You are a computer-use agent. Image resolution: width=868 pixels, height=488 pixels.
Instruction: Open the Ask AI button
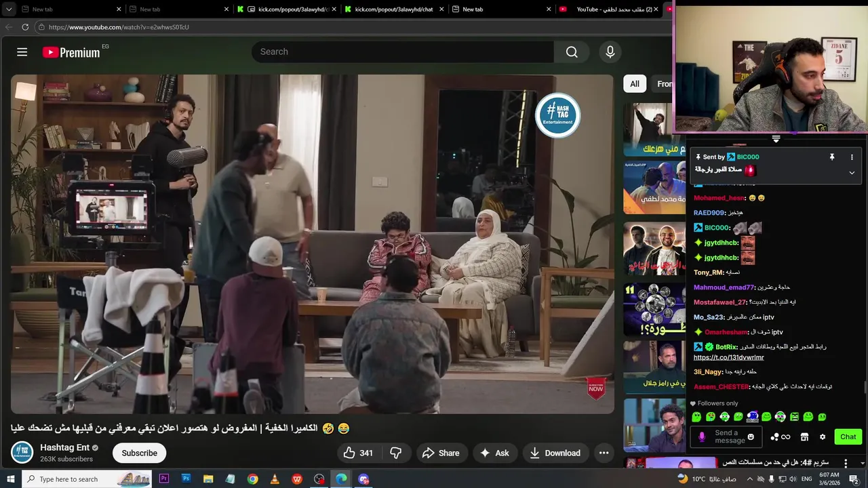494,453
